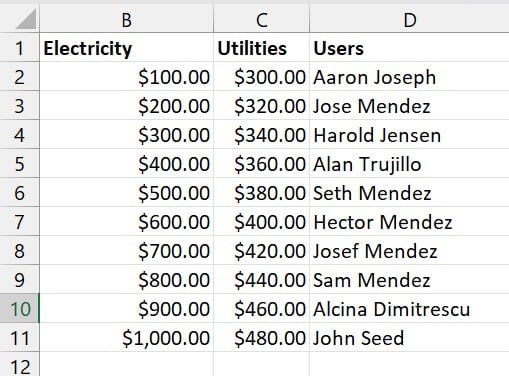
Task: Select row 1 header
Action: click(x=19, y=47)
